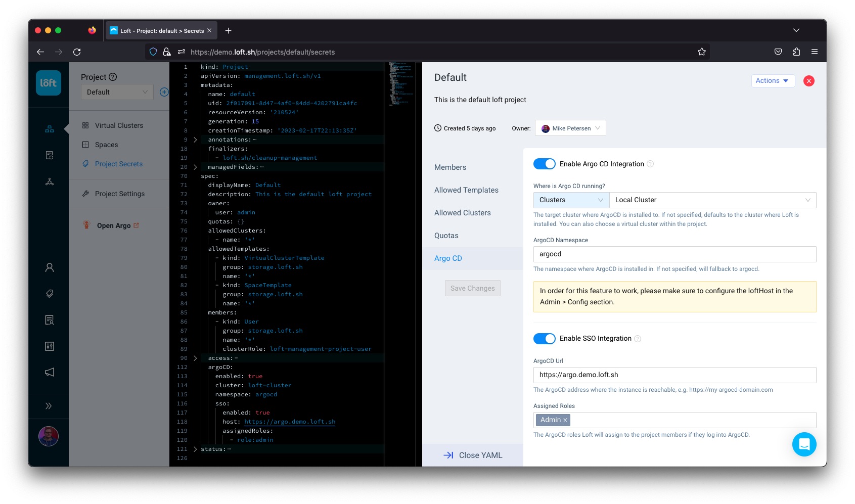Open the browser extensions icon
Viewport: 855px width, 504px height.
[796, 52]
